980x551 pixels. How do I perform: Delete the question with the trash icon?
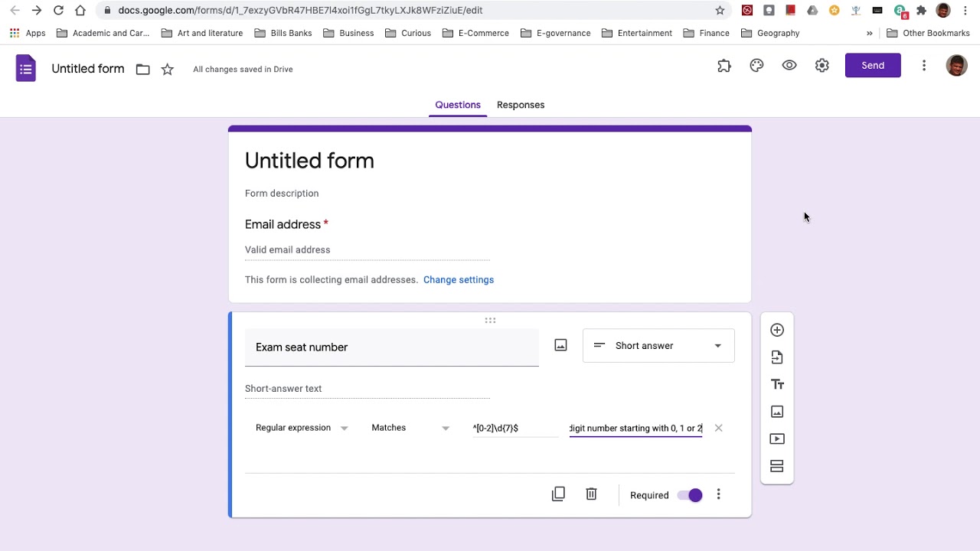pyautogui.click(x=591, y=494)
